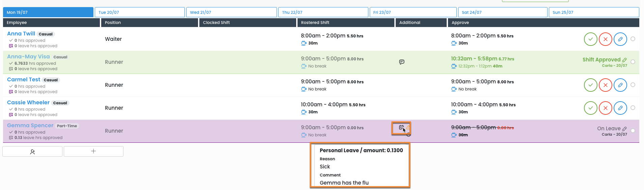
Task: Edit Anna-May Visa's approved shift pencil
Action: pyautogui.click(x=624, y=60)
